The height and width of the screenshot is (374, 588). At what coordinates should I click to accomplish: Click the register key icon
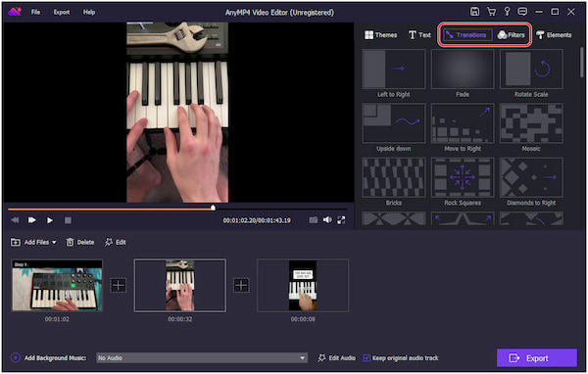pos(507,12)
